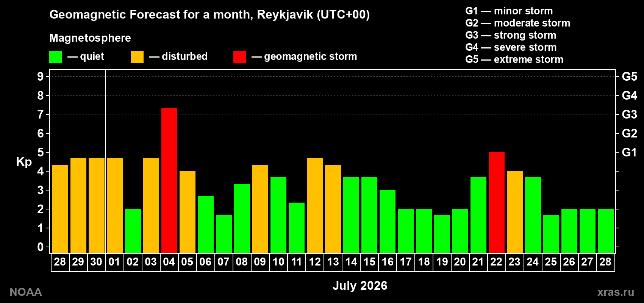644x303 pixels.
Task: Click the G2 label on right axis
Action: (630, 133)
